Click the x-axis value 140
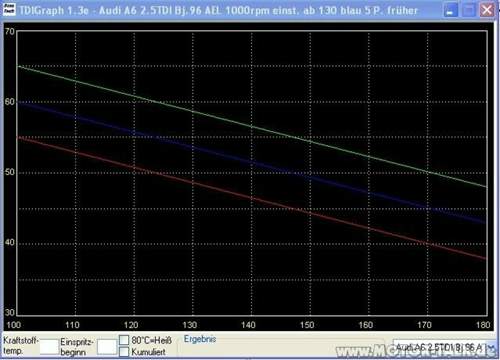This screenshot has width=500, height=360. pyautogui.click(x=248, y=325)
